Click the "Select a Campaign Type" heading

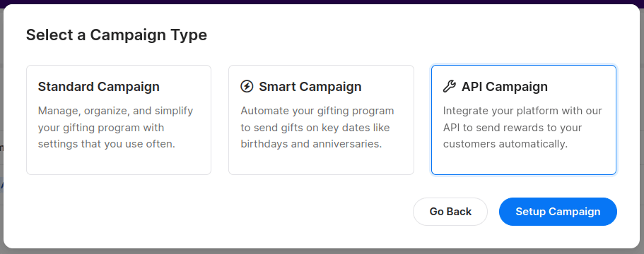(117, 35)
